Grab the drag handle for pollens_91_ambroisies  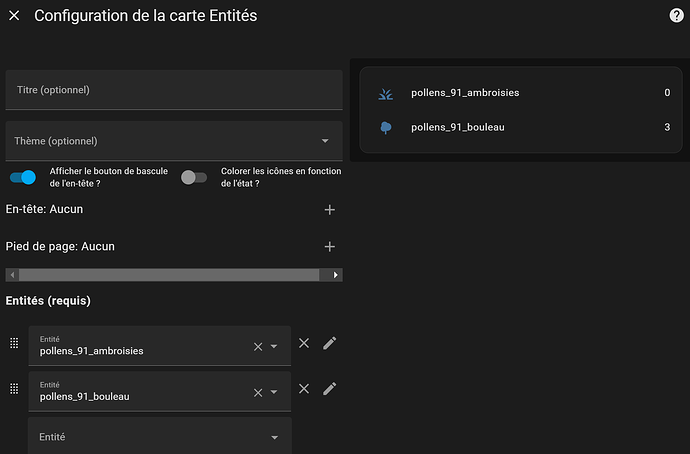[14, 343]
